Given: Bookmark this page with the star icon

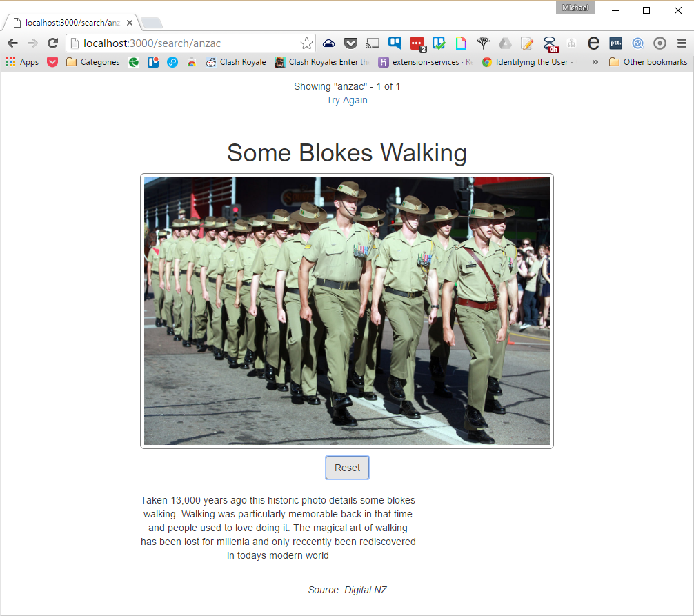Looking at the screenshot, I should click(306, 43).
